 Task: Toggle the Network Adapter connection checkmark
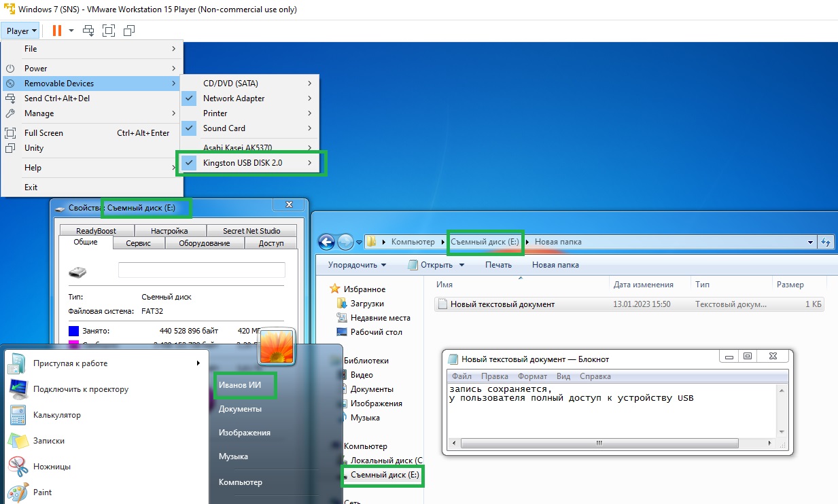point(233,98)
